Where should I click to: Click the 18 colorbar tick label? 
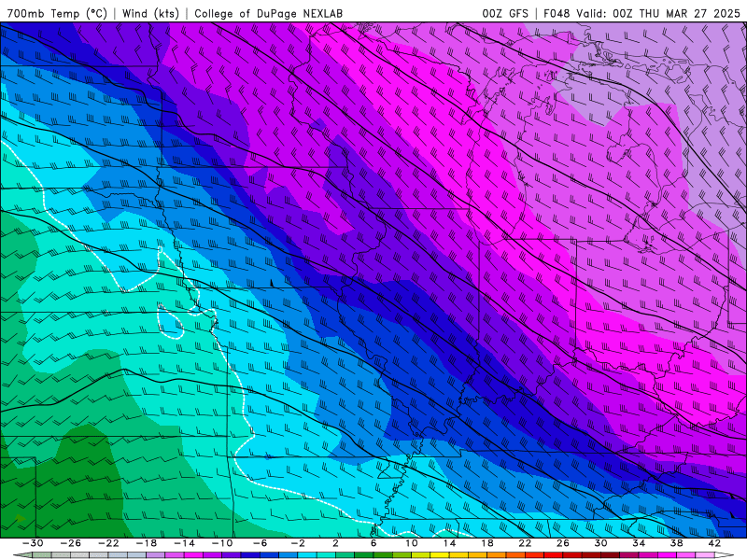(486, 543)
